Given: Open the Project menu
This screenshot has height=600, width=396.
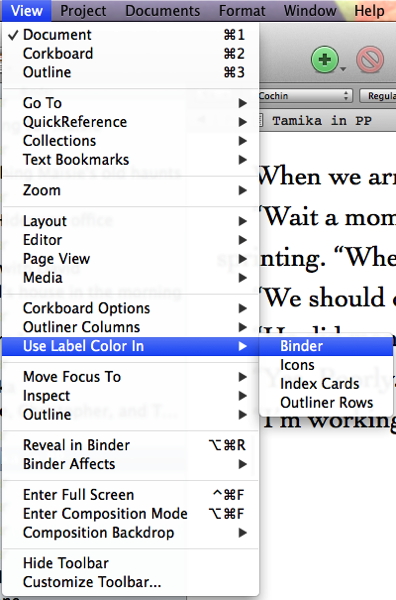Looking at the screenshot, I should 83,11.
